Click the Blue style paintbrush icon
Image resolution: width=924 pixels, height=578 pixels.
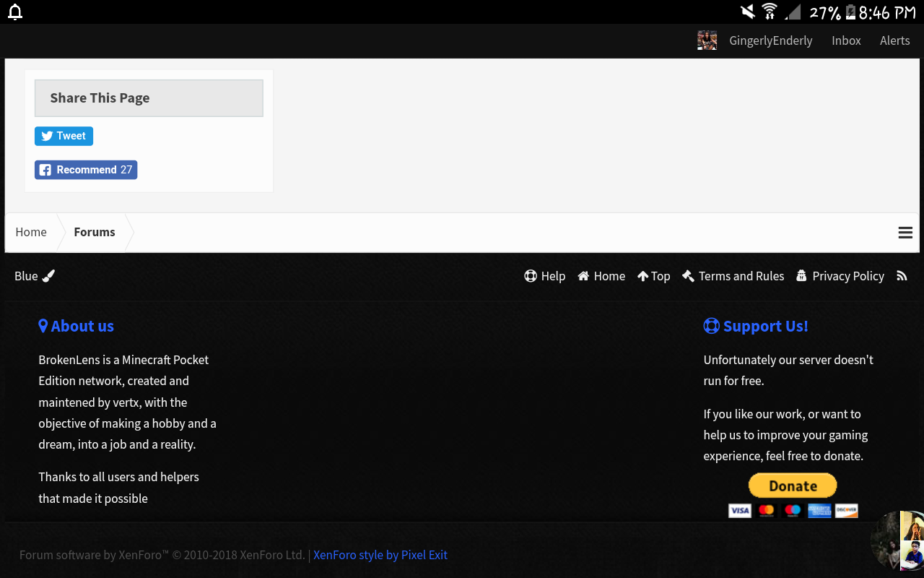coord(48,276)
